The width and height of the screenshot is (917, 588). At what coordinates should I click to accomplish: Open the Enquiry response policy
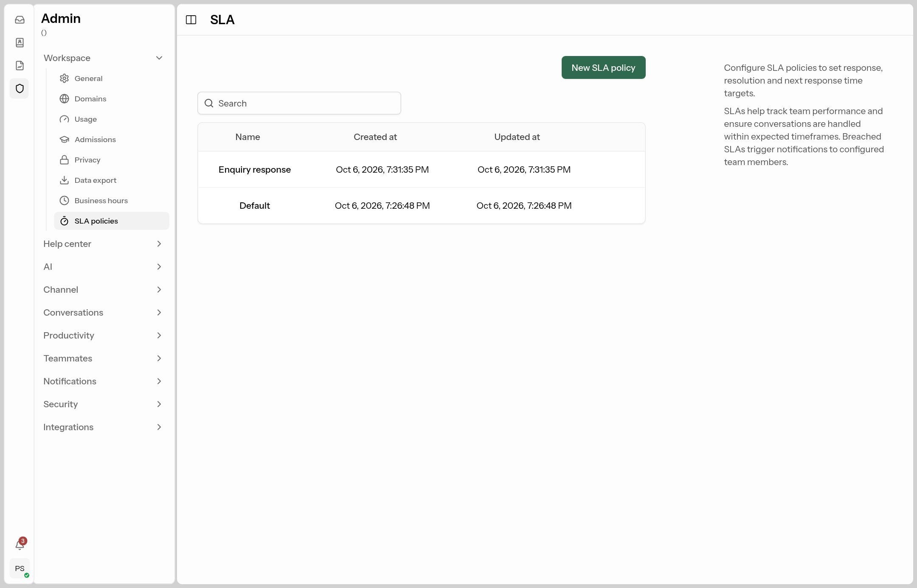(255, 170)
